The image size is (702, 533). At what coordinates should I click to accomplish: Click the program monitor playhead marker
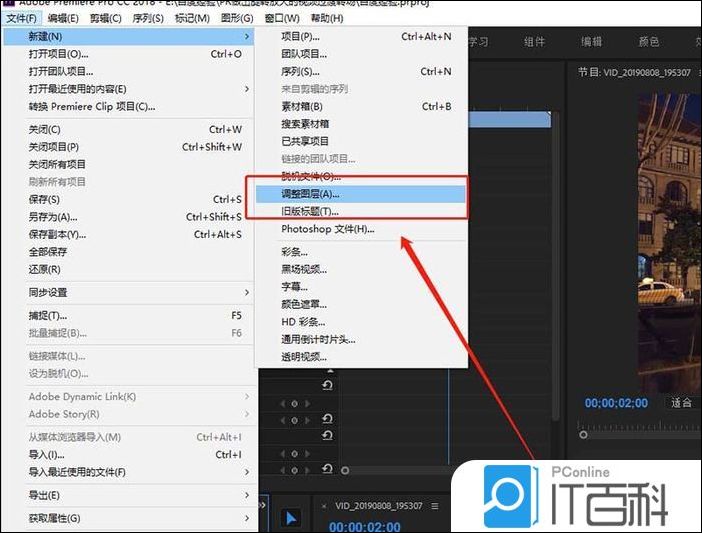583,435
